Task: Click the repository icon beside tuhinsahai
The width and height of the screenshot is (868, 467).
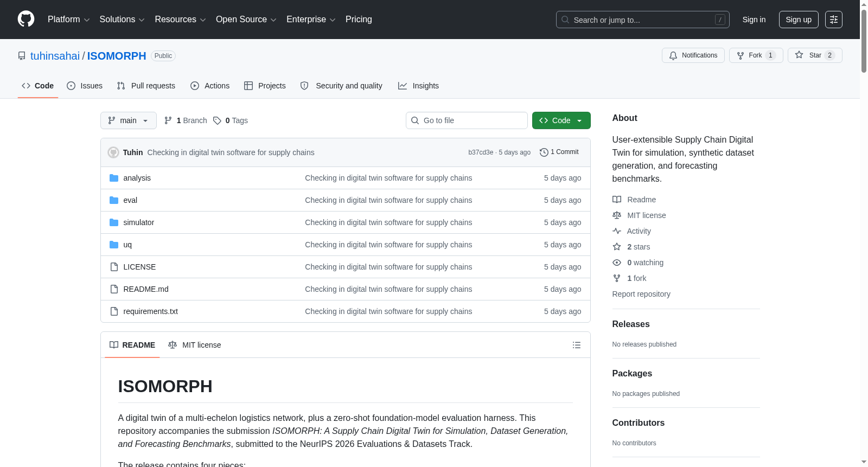Action: 22,56
